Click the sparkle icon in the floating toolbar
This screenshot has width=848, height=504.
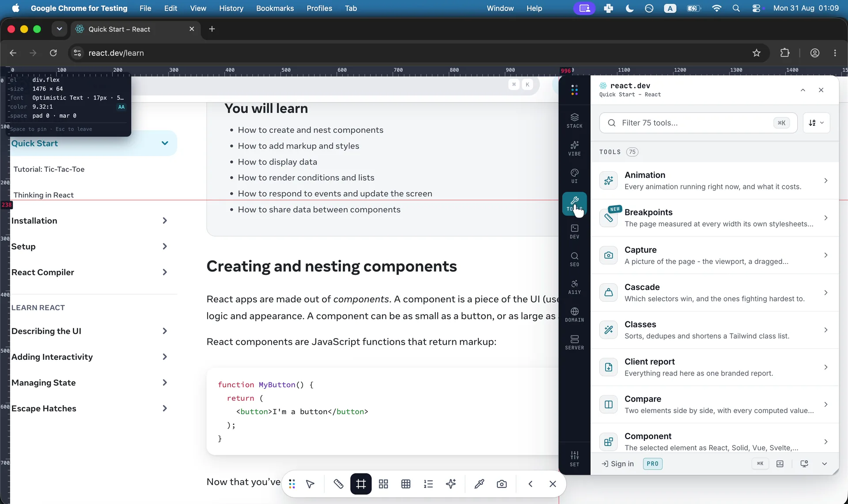pyautogui.click(x=451, y=484)
